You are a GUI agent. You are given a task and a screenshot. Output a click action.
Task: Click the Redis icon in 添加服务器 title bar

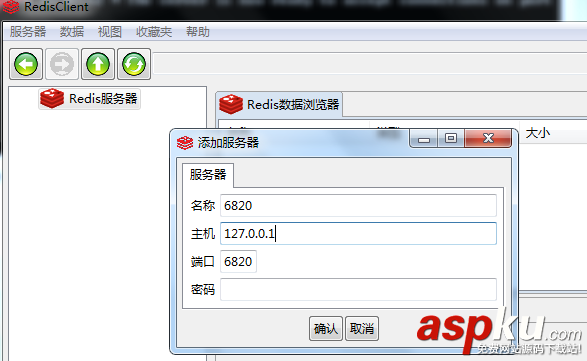pos(185,143)
